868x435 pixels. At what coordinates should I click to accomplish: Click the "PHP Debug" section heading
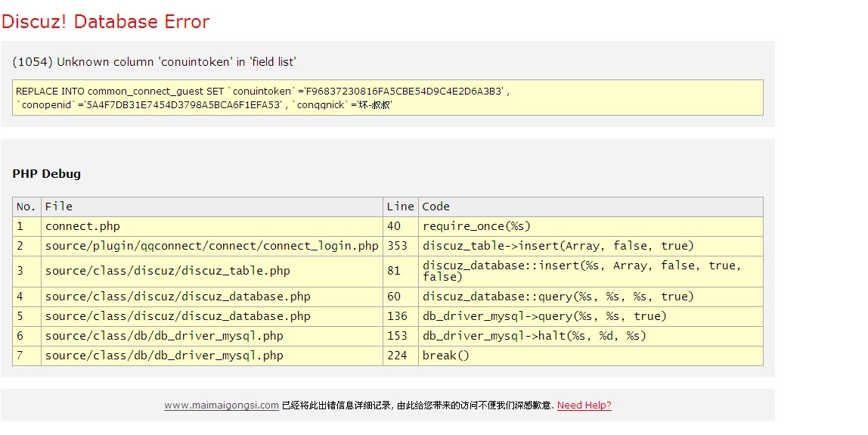(46, 174)
